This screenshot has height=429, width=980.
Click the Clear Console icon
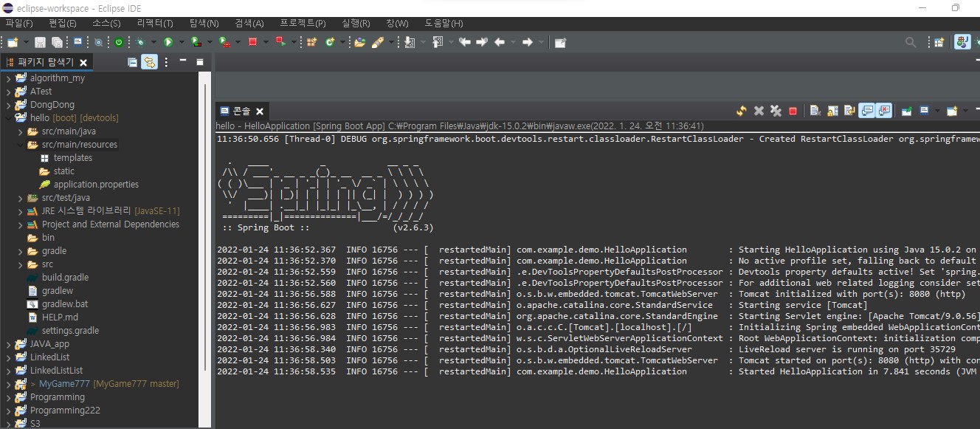(815, 111)
